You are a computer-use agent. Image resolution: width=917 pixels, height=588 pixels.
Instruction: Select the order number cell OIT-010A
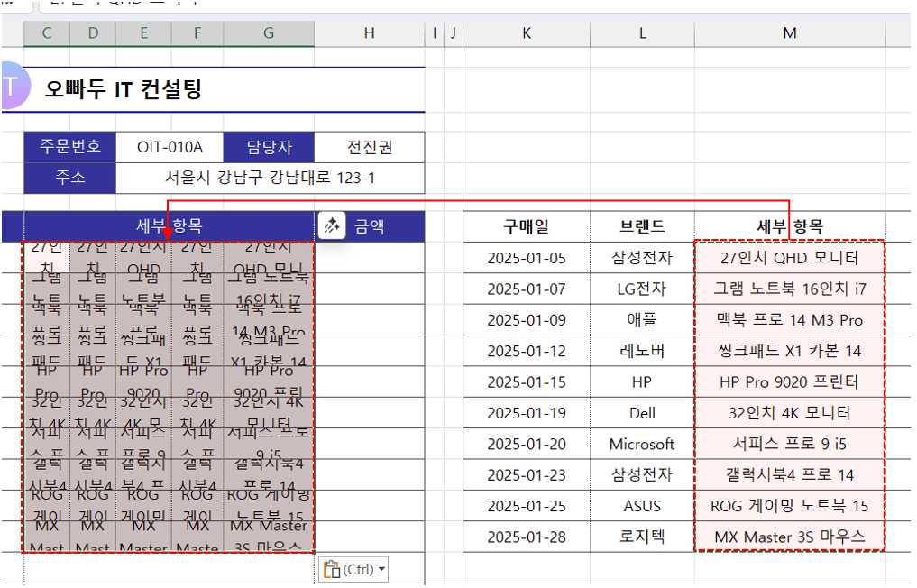click(170, 147)
